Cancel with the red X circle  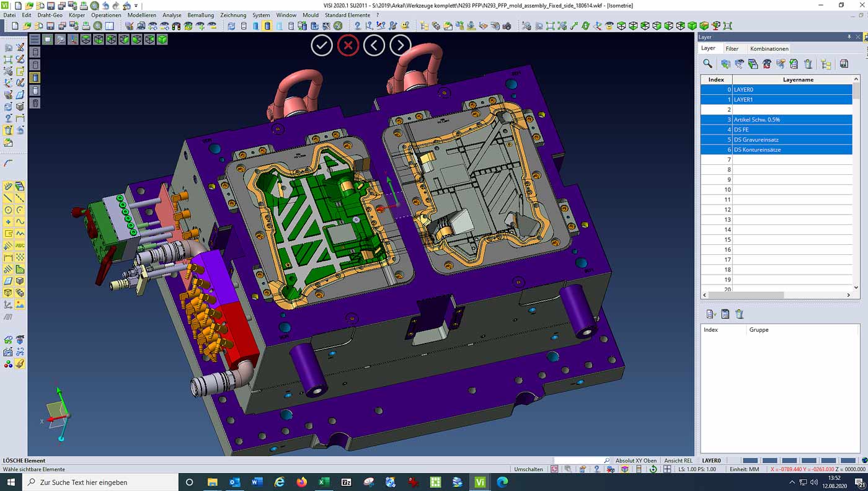click(x=348, y=45)
